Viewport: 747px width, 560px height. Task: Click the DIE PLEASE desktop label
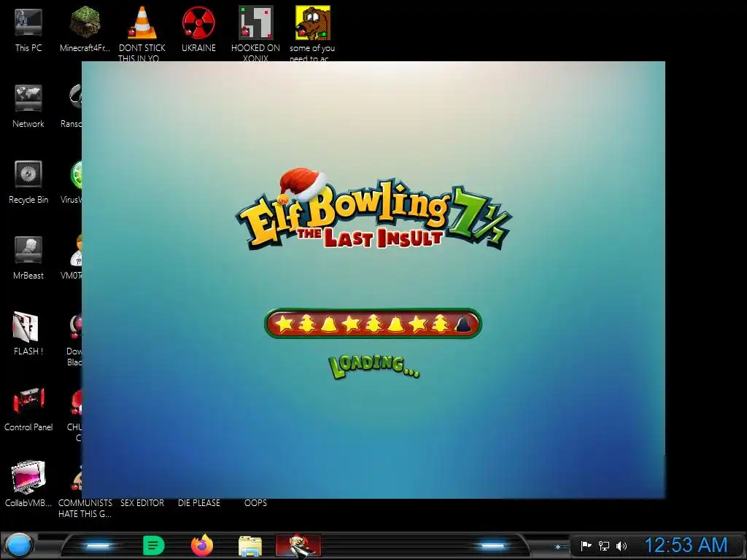[199, 503]
